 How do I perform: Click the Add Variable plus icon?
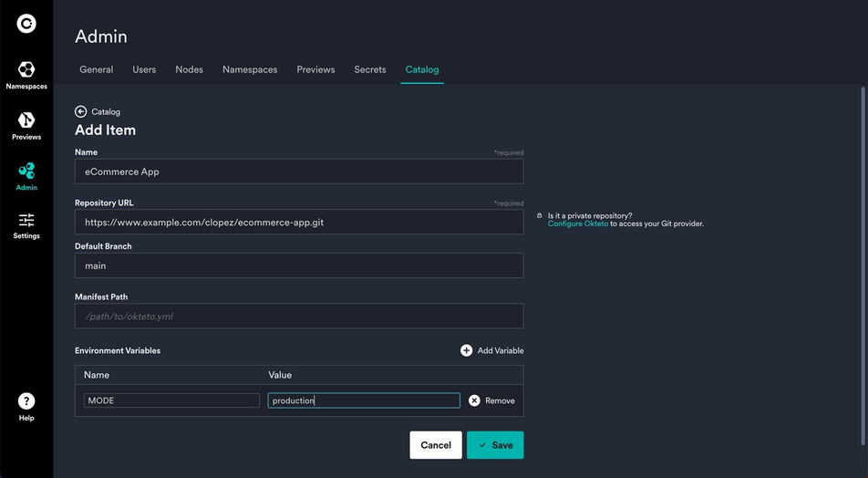pos(466,350)
